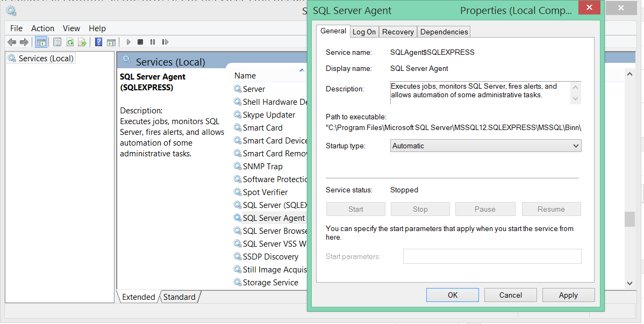Switch to the General tab
The image size is (644, 324).
click(x=333, y=31)
